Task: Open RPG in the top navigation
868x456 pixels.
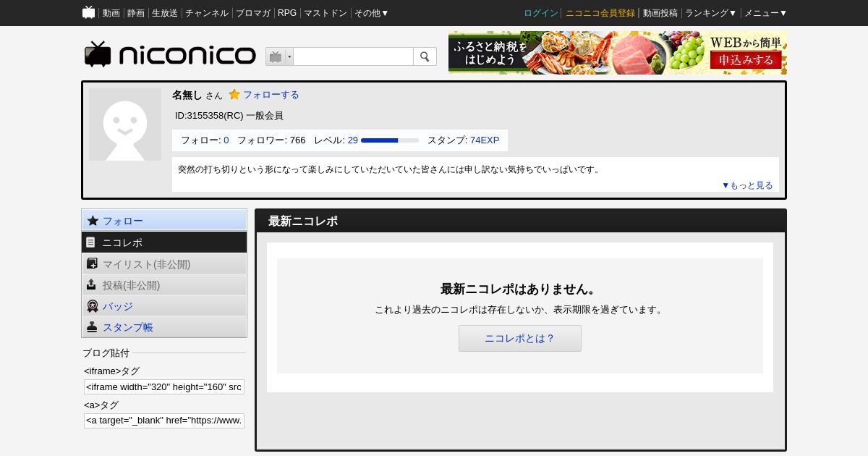Action: 287,13
